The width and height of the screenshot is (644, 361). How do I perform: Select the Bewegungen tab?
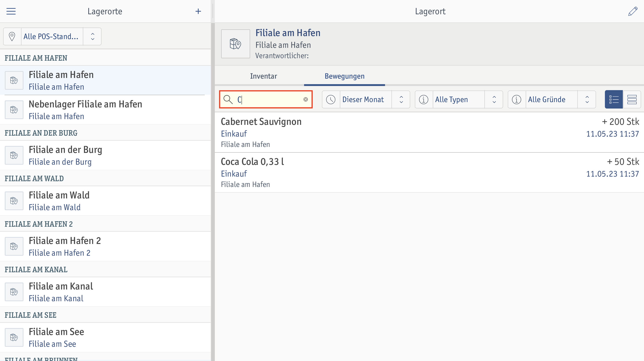[x=345, y=76]
